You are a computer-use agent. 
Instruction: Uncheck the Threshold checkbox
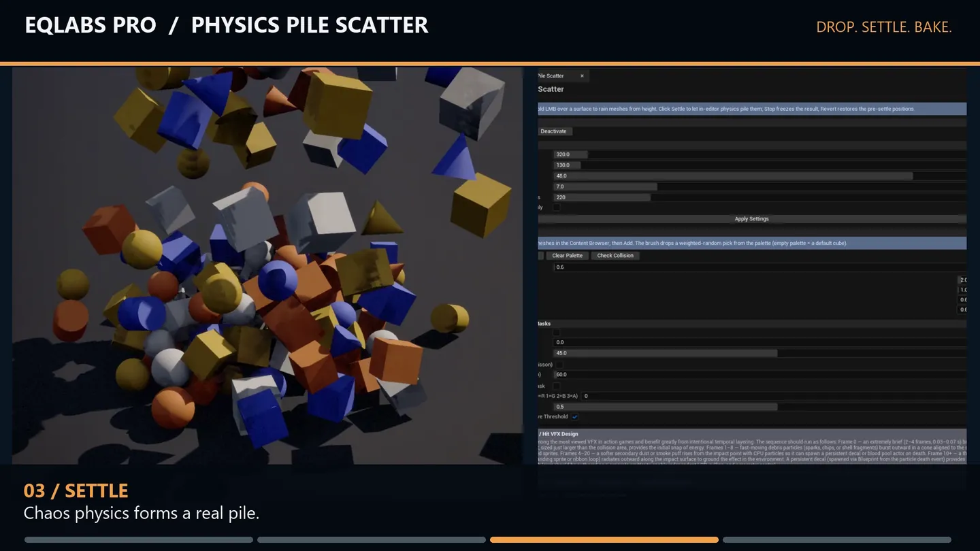(574, 417)
